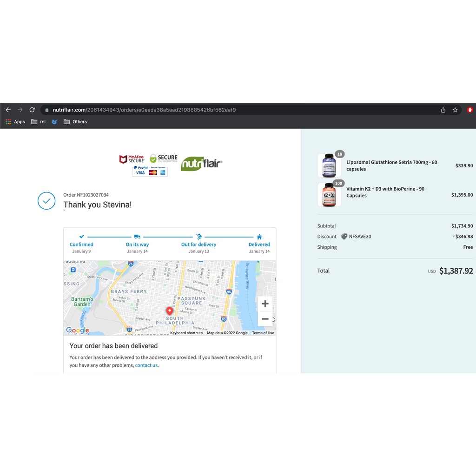476x476 pixels.
Task: Click the browser back arrow
Action: pos(8,110)
